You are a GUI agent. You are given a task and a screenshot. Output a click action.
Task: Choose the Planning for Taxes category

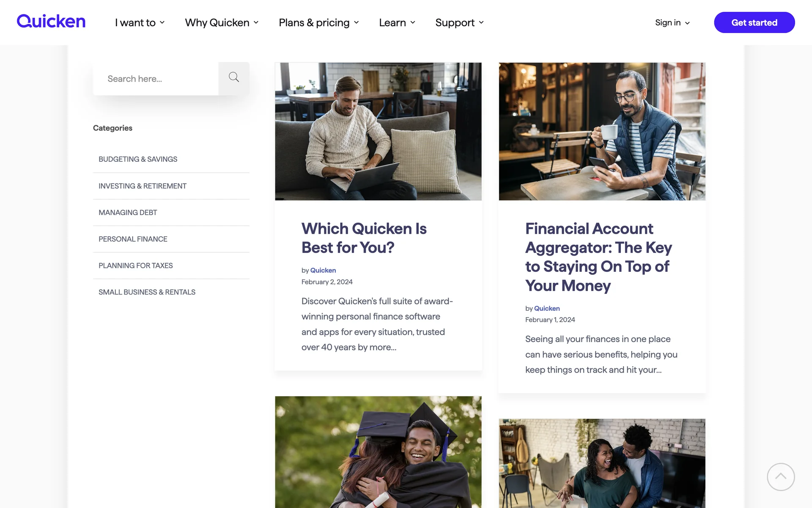coord(136,265)
